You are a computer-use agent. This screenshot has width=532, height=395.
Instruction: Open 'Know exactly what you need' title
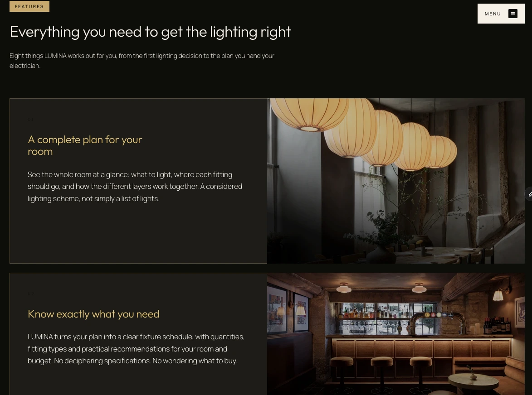point(93,314)
